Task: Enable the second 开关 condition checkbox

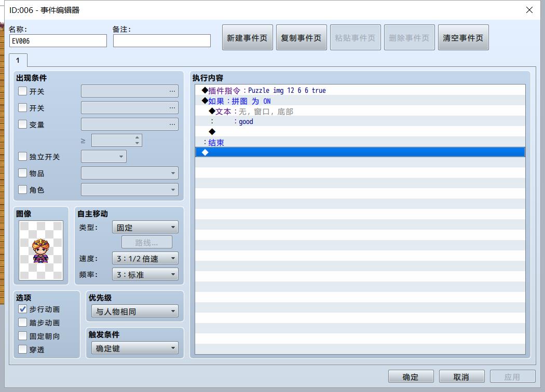Action: point(23,108)
